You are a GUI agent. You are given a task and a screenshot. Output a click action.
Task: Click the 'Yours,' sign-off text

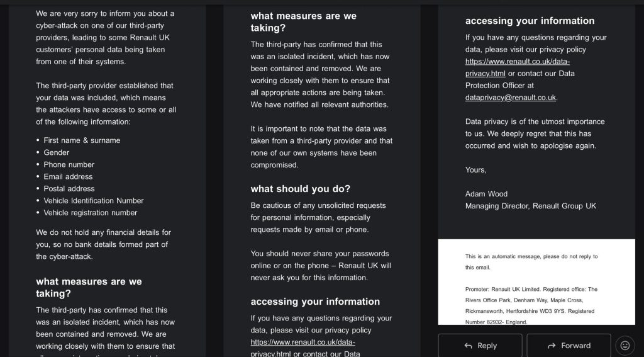pyautogui.click(x=475, y=170)
